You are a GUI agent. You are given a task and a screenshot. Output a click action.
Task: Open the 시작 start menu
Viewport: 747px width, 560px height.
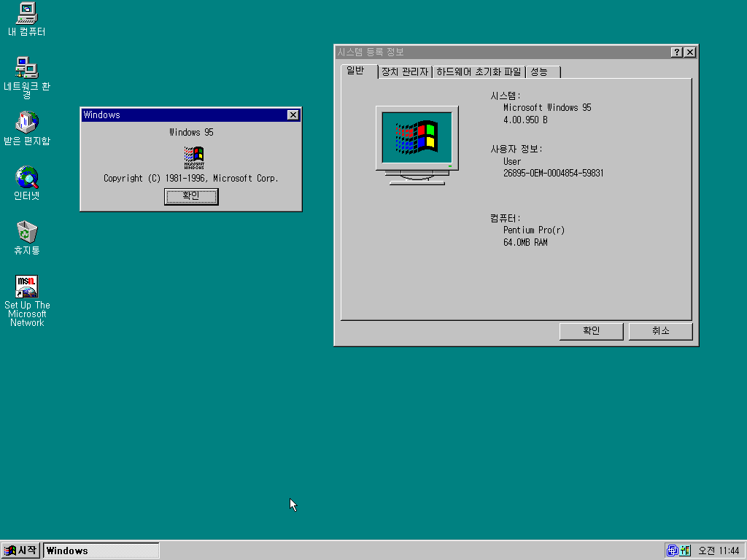tap(20, 551)
